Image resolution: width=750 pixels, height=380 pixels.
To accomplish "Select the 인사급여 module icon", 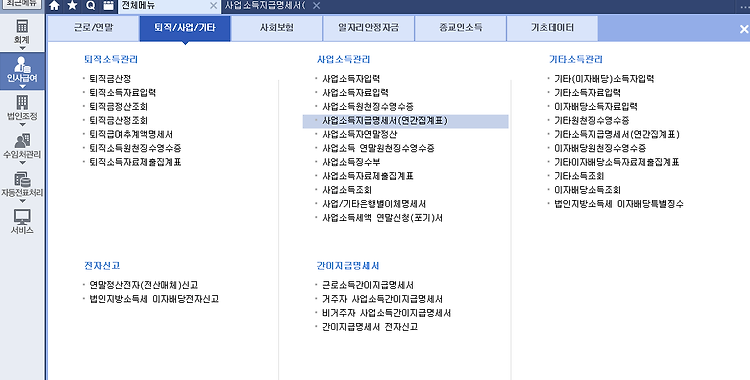I will [x=22, y=64].
